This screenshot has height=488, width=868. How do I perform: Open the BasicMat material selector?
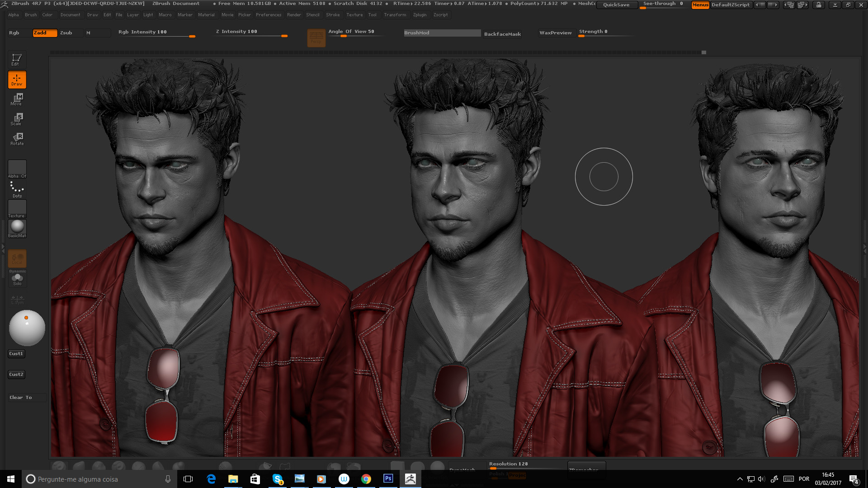point(17,229)
